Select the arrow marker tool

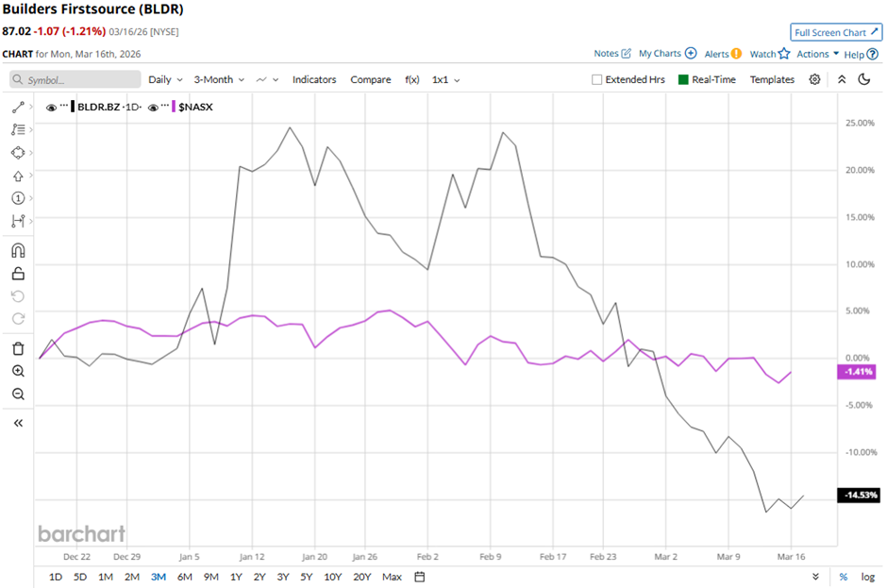pyautogui.click(x=18, y=176)
